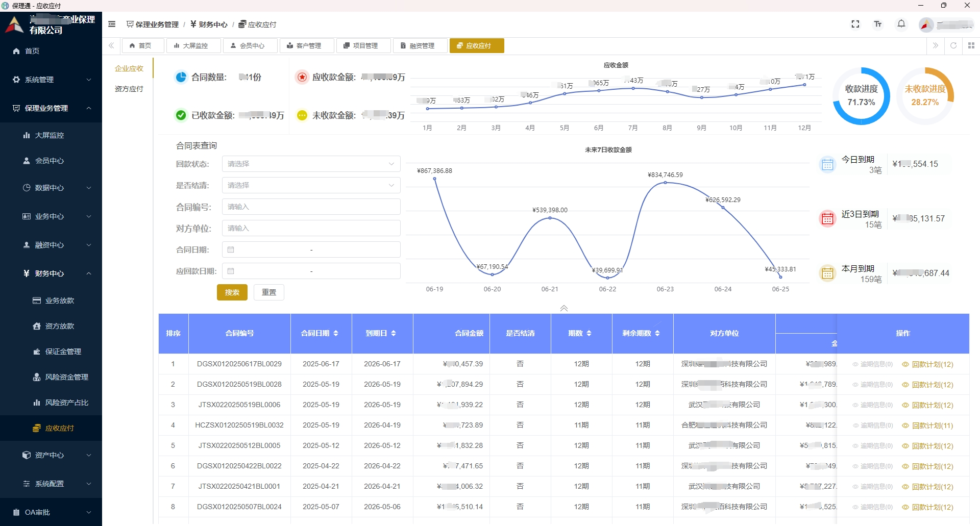This screenshot has width=980, height=526.
Task: Open the 回款状态 dropdown
Action: 311,164
